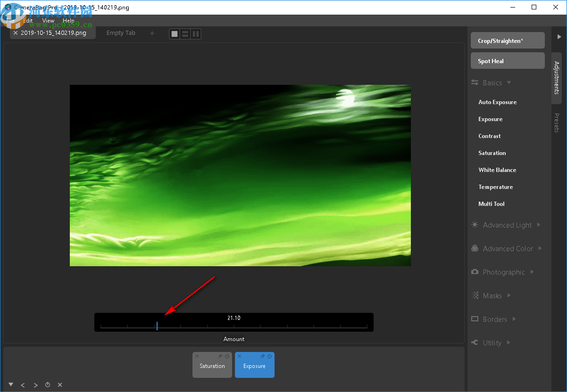The image size is (567, 392).
Task: Add a new tab with plus icon
Action: (x=152, y=33)
